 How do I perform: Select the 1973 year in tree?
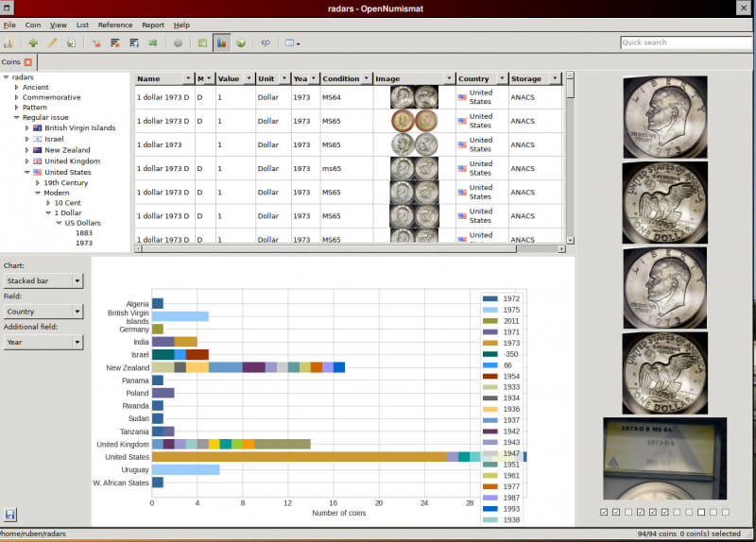pos(84,244)
